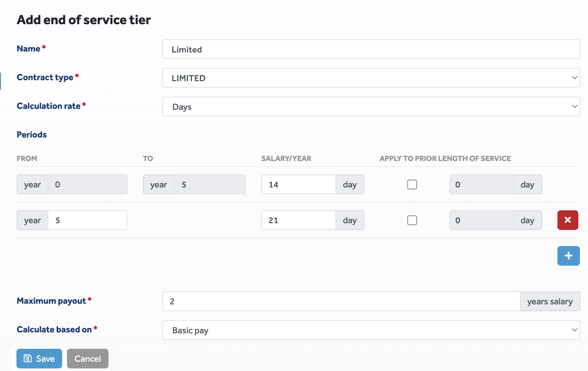This screenshot has width=588, height=371.
Task: Click the Maximum payout label
Action: coord(51,301)
